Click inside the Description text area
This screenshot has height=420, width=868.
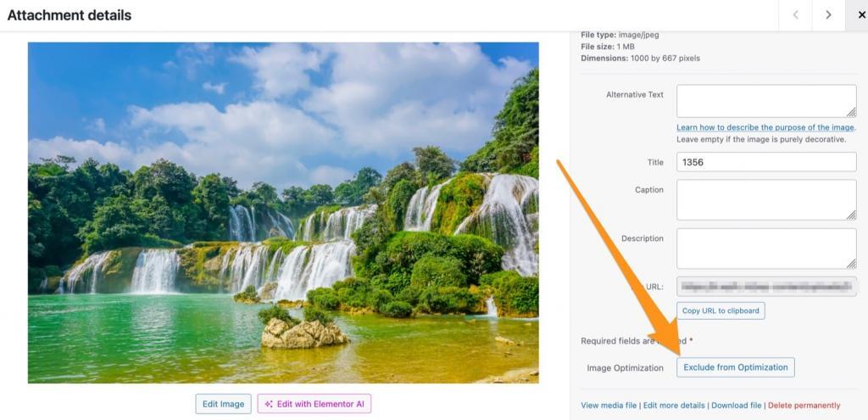click(766, 249)
